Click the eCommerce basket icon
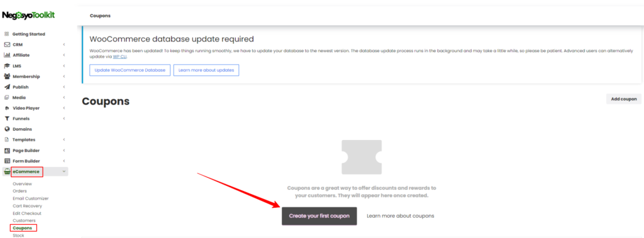Screen dimensions: 644x238 click(6, 172)
